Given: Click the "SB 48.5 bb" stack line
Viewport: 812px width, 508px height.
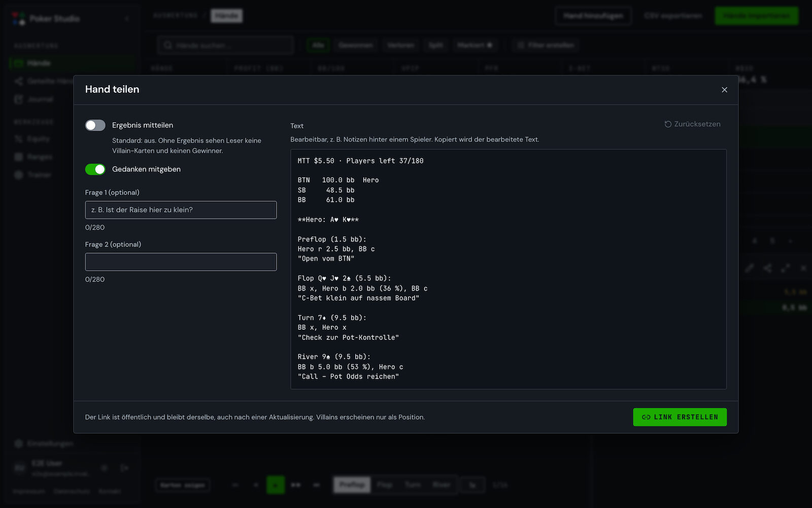Looking at the screenshot, I should pyautogui.click(x=326, y=190).
